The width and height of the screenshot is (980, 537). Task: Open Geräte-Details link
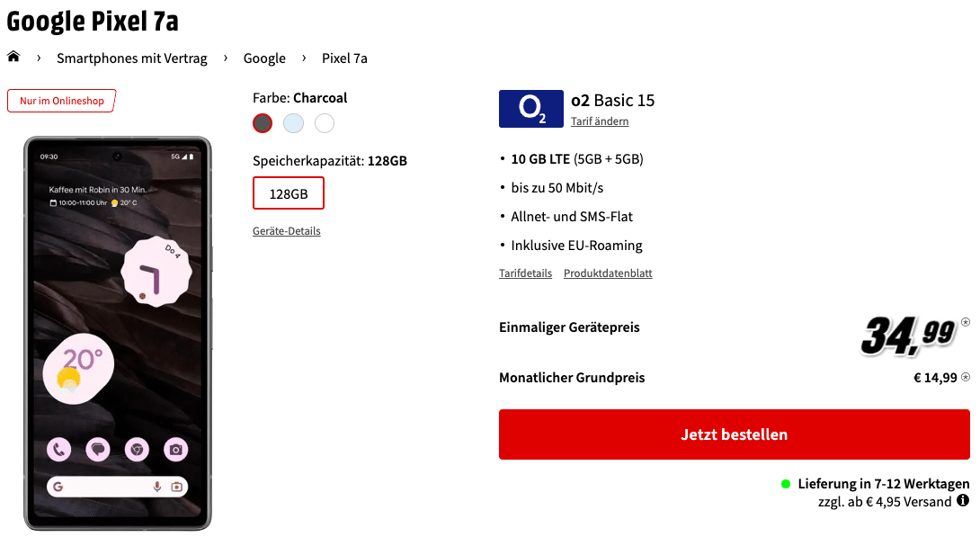coord(286,230)
